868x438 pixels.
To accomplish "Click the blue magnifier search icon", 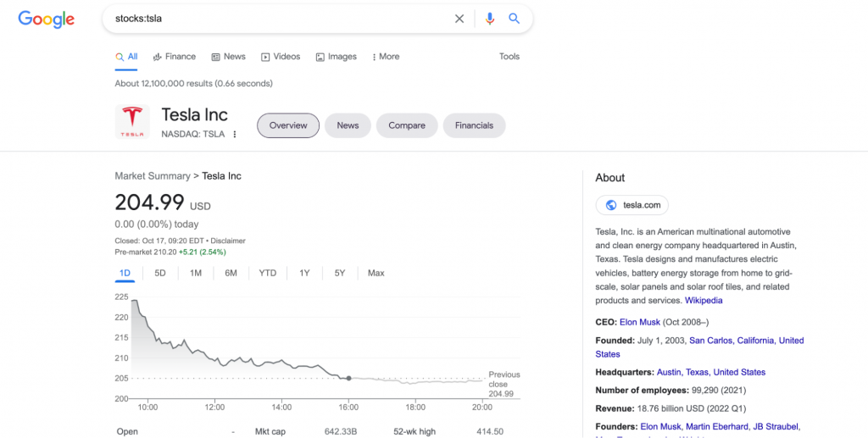I will click(515, 19).
